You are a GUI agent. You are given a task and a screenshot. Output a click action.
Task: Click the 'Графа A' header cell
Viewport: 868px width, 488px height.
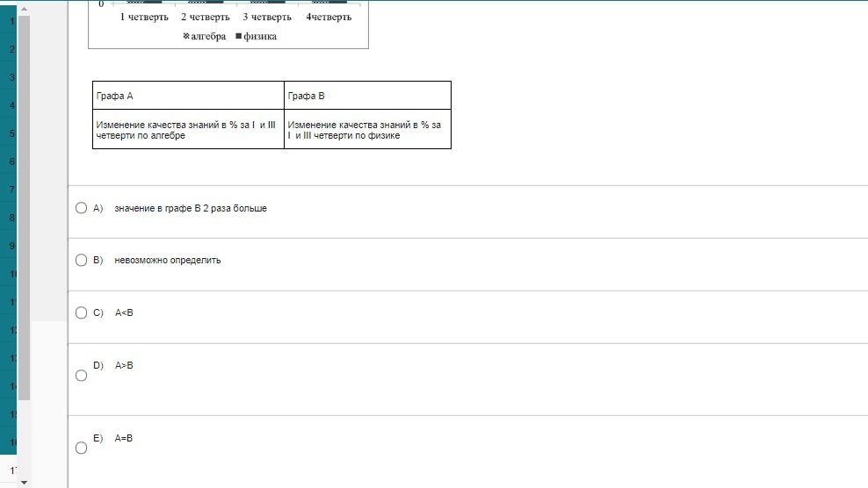point(188,96)
